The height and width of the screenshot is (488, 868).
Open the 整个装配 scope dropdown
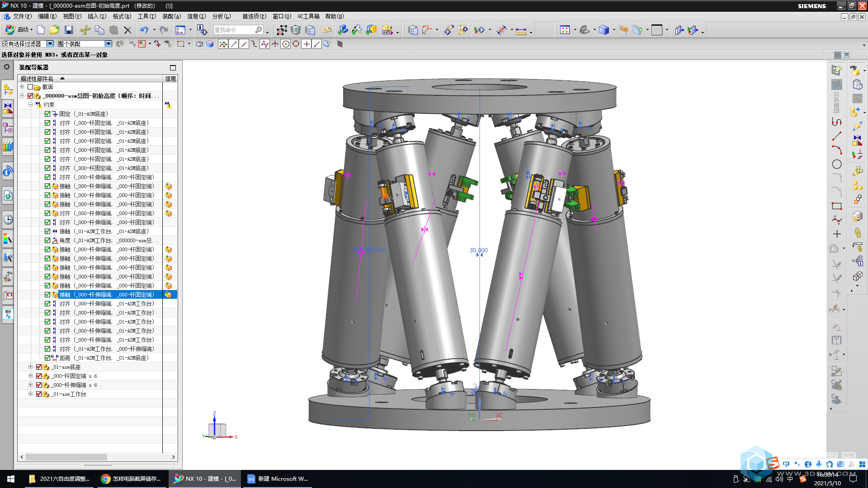pyautogui.click(x=108, y=44)
